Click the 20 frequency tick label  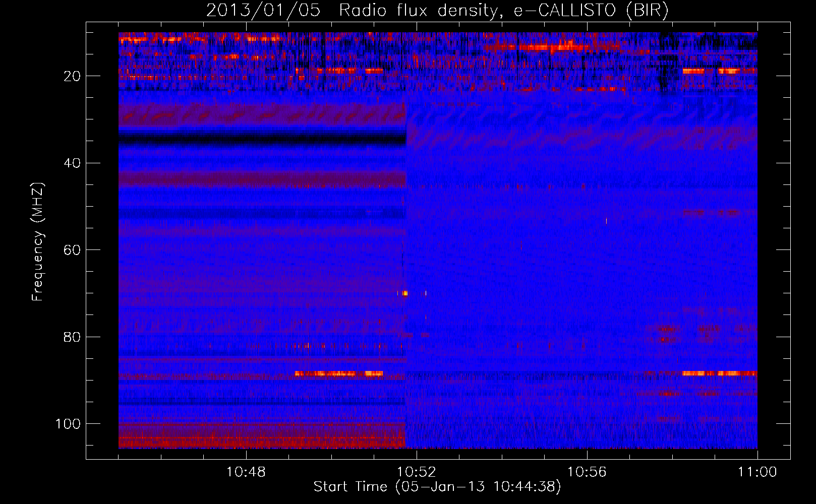tap(72, 76)
